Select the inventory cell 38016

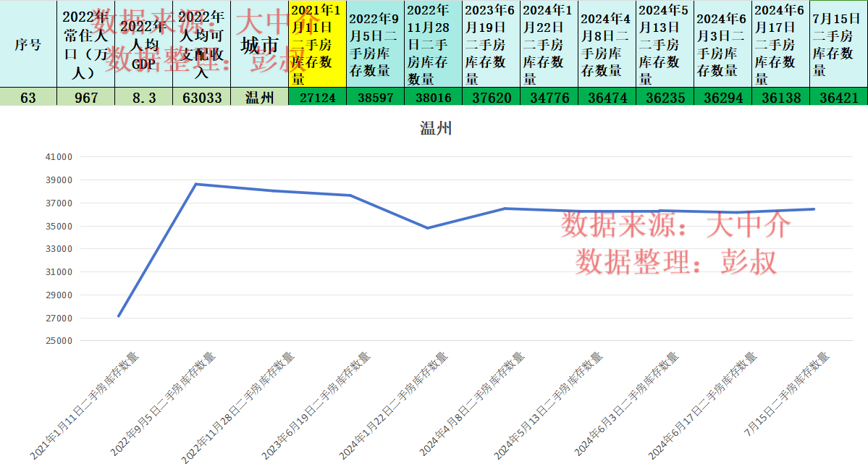click(x=433, y=97)
